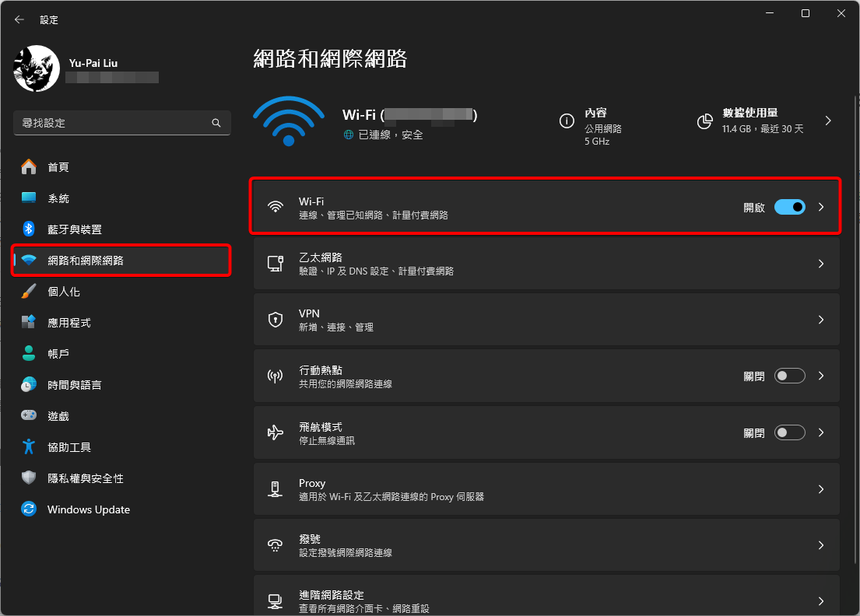Image resolution: width=860 pixels, height=616 pixels.
Task: Open 數據使用量 via the pie chart icon
Action: click(x=705, y=121)
